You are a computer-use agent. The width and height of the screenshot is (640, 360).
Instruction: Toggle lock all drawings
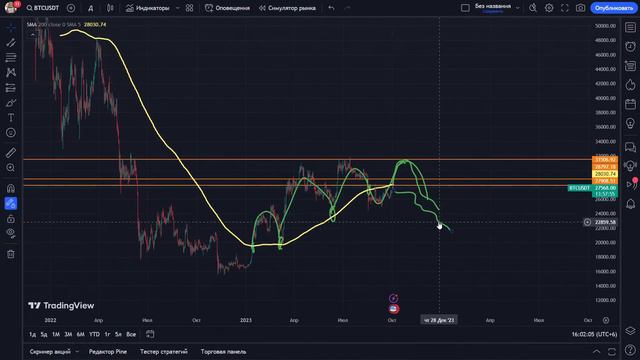coord(11,218)
